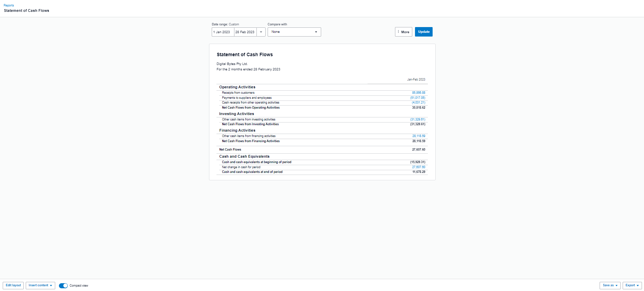Open the Save as menu
The image size is (644, 291).
[x=610, y=286]
